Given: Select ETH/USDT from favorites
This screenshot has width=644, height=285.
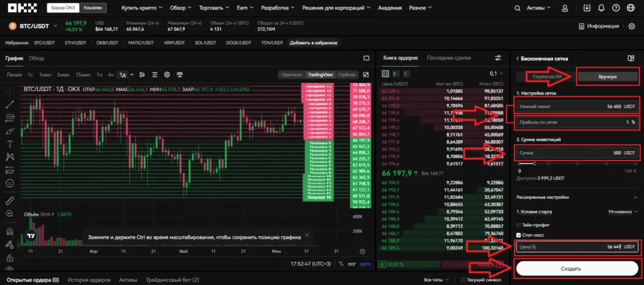Looking at the screenshot, I should 75,43.
